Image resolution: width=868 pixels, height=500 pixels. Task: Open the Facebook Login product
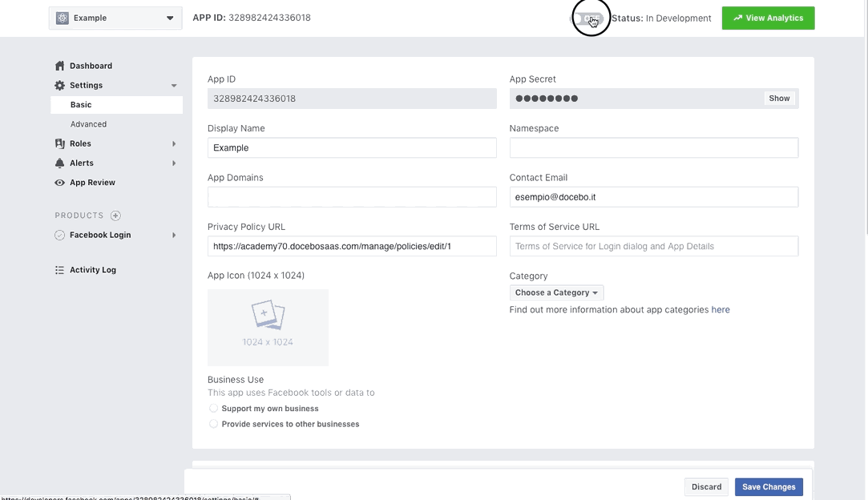point(100,235)
